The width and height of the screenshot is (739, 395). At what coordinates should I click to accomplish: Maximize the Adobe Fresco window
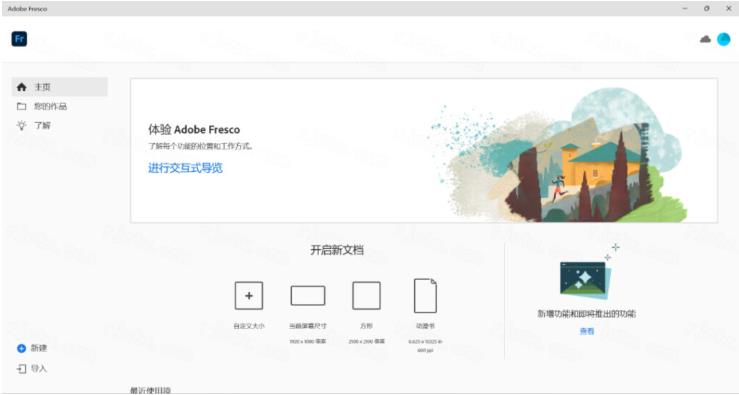706,8
